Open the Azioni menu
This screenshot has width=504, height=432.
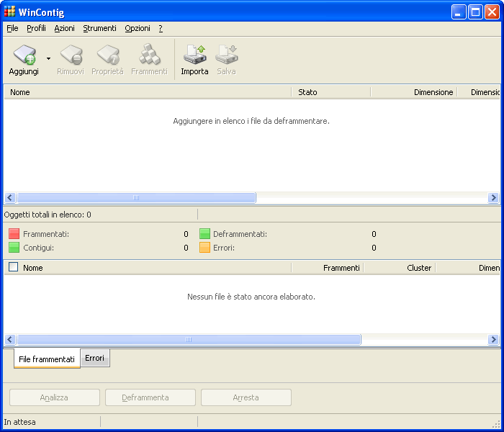[64, 28]
